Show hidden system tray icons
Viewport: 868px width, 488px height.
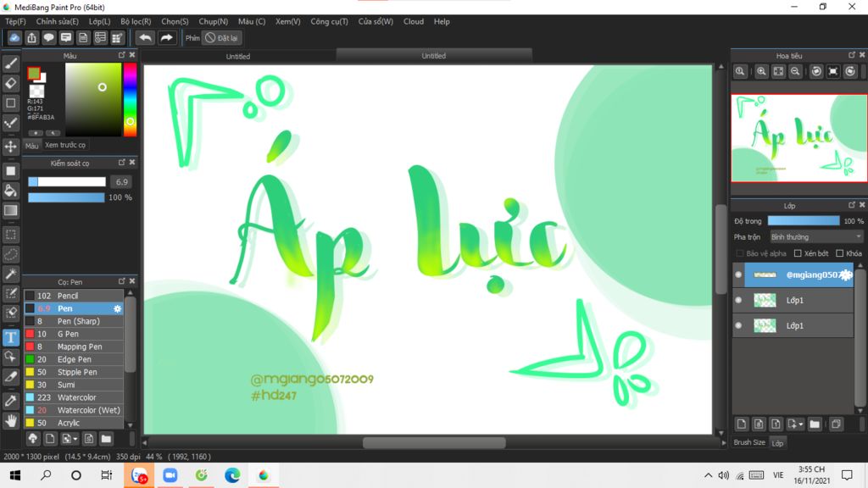point(708,475)
